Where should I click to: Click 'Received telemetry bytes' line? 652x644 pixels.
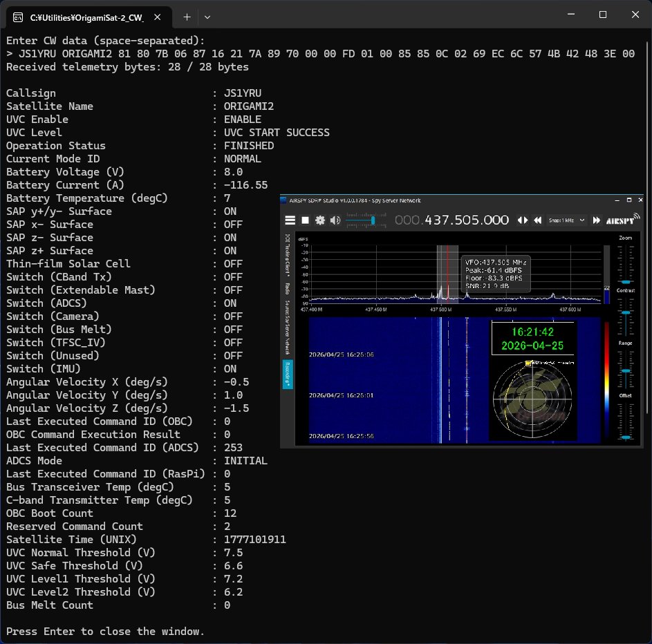(127, 67)
